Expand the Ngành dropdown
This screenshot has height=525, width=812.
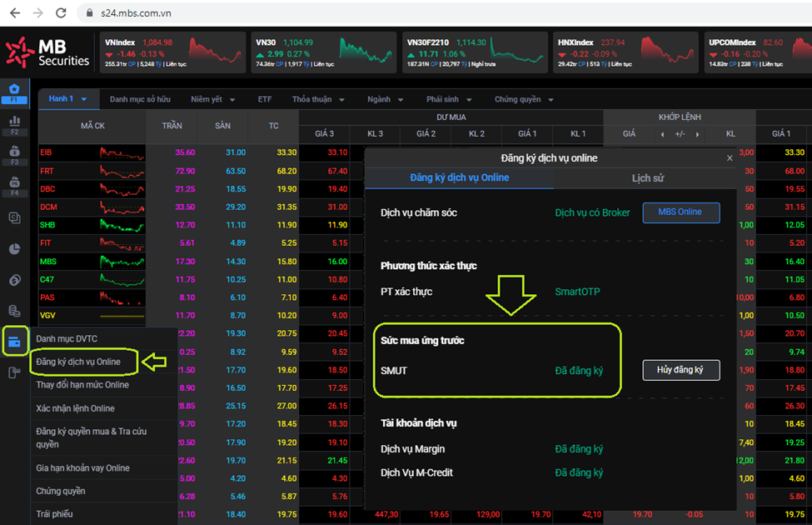[401, 99]
